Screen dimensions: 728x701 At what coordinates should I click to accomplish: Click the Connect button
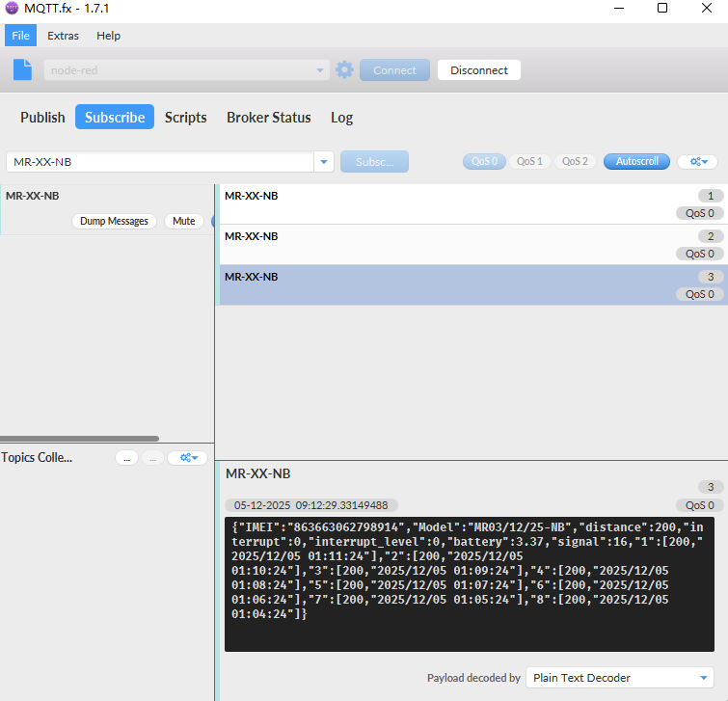coord(394,70)
